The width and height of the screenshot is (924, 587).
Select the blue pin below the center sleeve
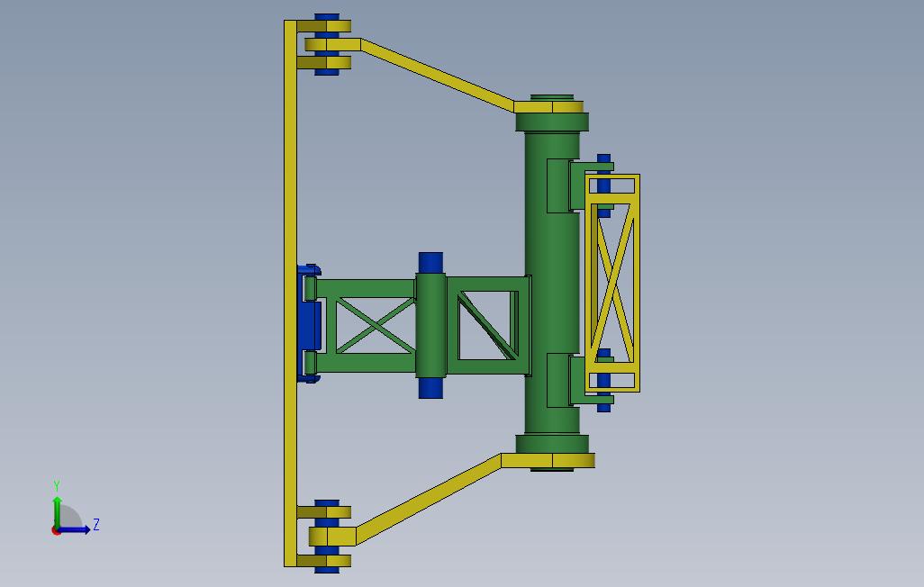point(430,388)
